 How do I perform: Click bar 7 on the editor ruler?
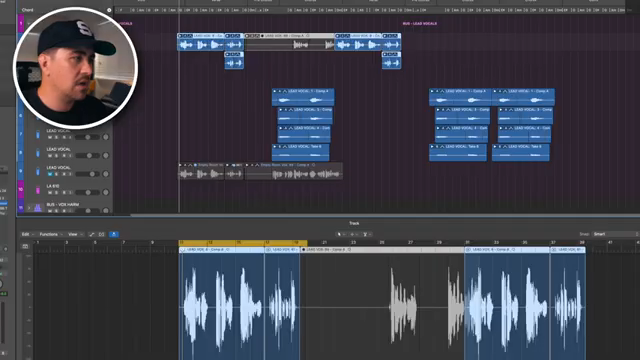(x=124, y=242)
